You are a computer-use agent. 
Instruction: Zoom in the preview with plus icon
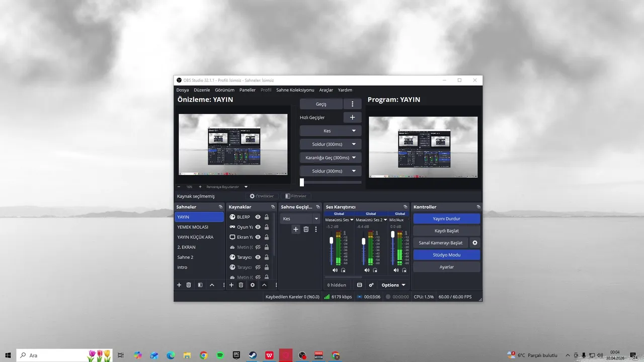tap(200, 187)
